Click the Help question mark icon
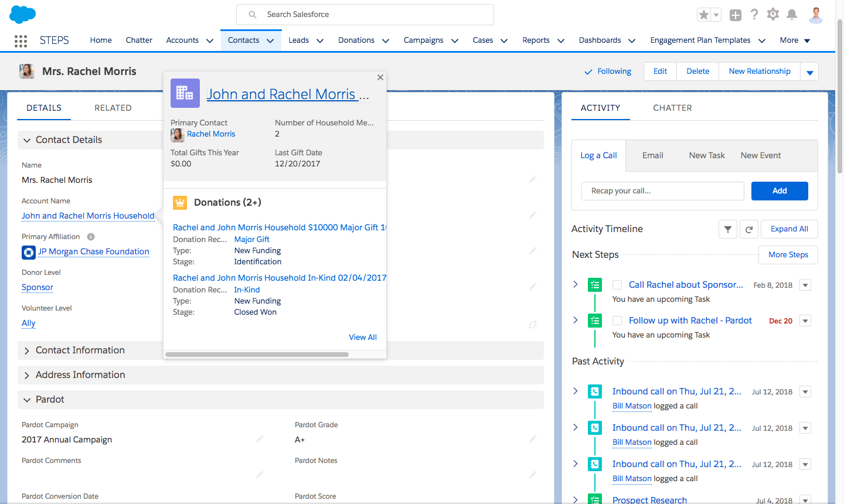Screen dimensions: 844x504 pos(754,15)
